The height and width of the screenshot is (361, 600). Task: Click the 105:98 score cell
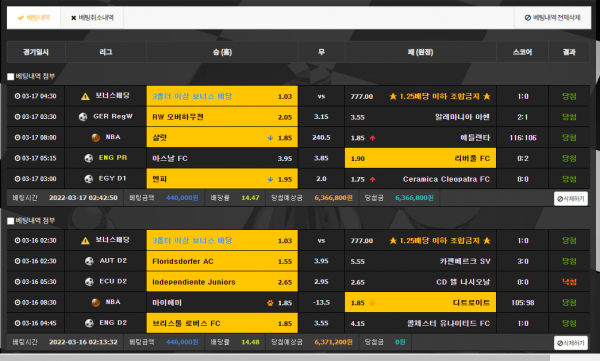pyautogui.click(x=523, y=302)
